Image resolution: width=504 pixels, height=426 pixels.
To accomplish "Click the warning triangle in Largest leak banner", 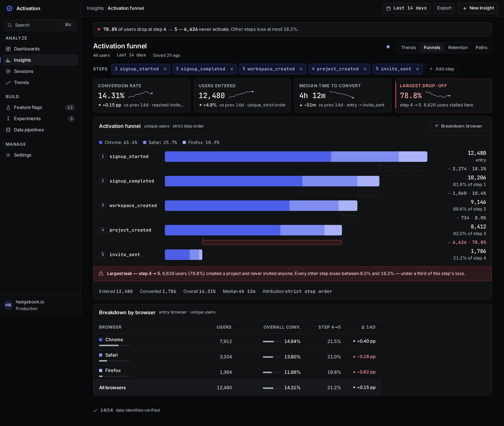I will 101,273.
